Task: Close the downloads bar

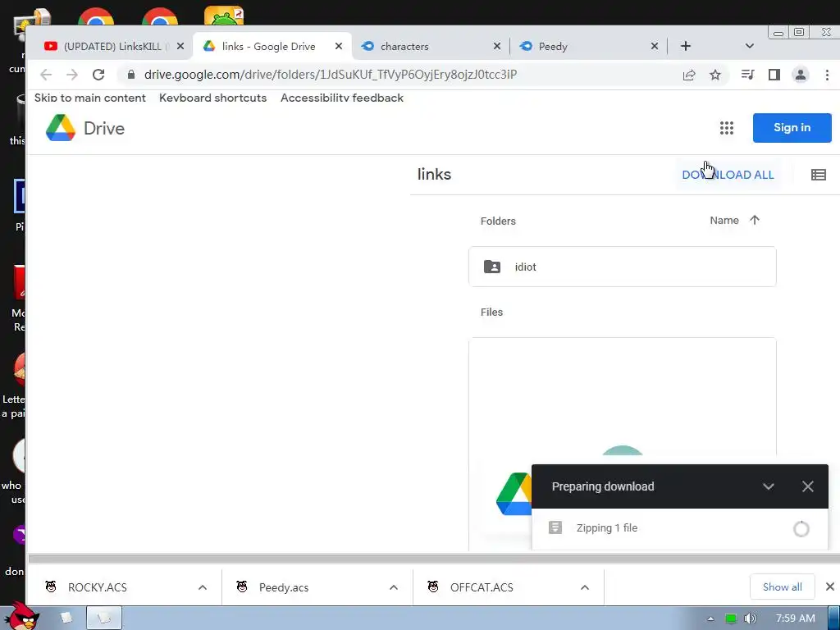Action: 830,587
